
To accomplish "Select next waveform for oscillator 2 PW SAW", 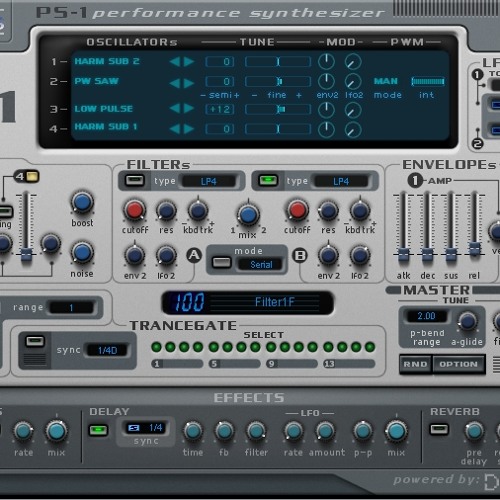I will click(189, 82).
